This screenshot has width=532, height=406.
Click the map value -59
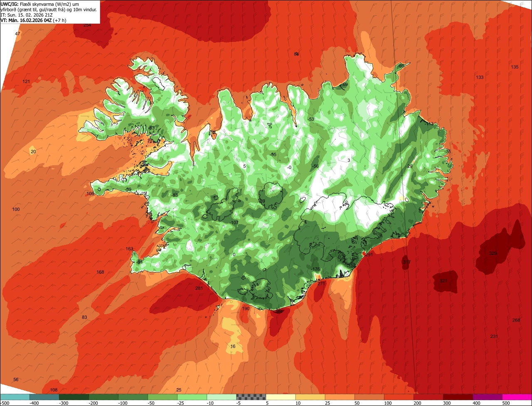pyautogui.click(x=128, y=190)
